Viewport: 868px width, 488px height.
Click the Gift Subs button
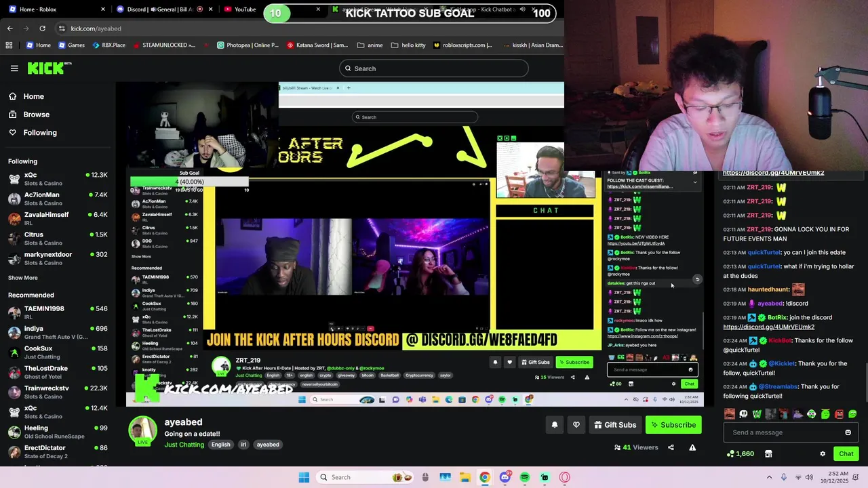(615, 425)
